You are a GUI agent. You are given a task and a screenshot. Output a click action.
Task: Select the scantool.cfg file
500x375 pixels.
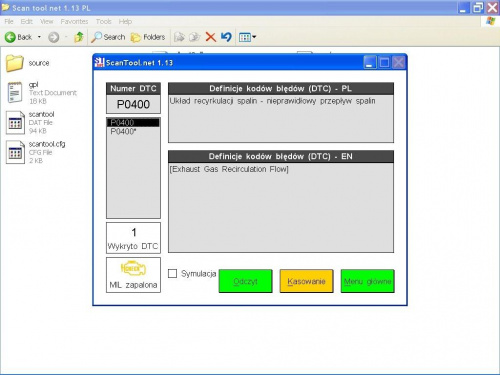pyautogui.click(x=47, y=144)
